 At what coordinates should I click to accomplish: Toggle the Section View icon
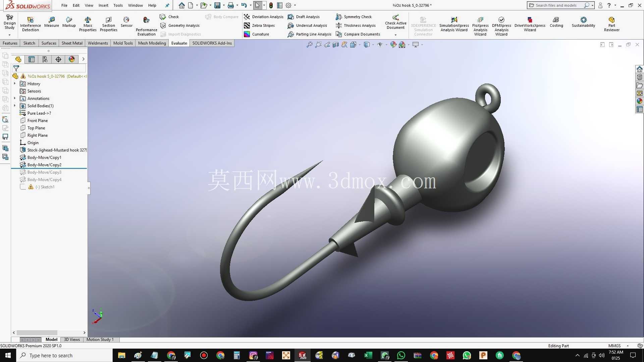[x=335, y=45]
